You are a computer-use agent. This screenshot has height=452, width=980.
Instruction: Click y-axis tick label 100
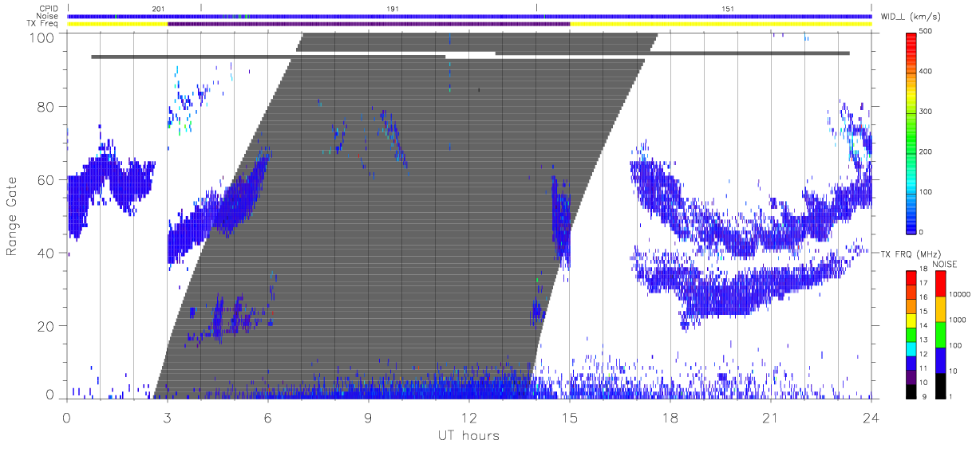click(x=41, y=37)
